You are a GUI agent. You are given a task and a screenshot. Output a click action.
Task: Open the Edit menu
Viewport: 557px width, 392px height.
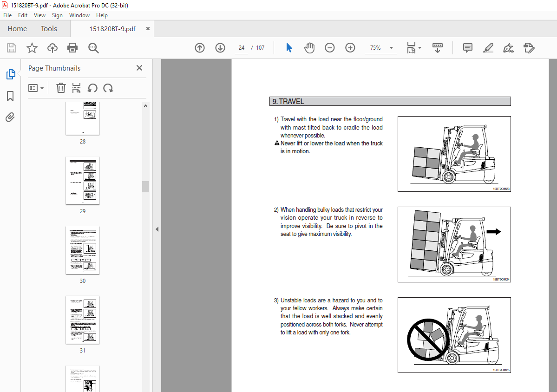click(x=23, y=15)
